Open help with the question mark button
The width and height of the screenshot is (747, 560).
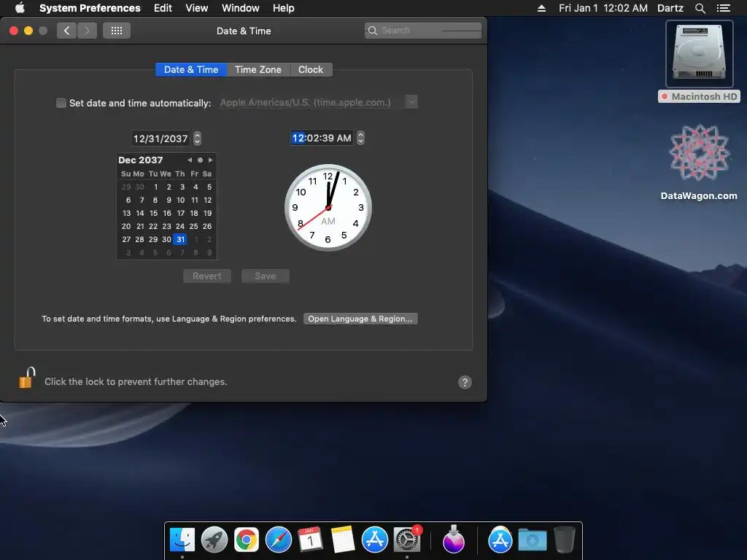[x=465, y=382]
